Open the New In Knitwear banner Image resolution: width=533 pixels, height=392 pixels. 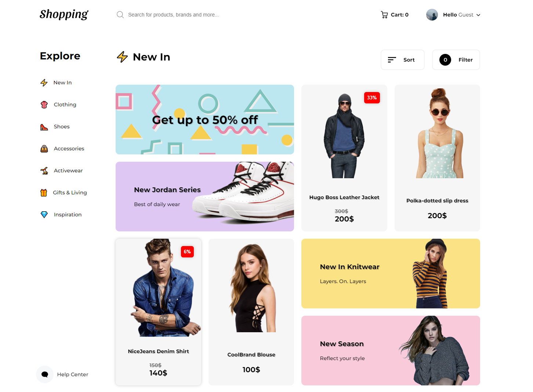(x=391, y=274)
